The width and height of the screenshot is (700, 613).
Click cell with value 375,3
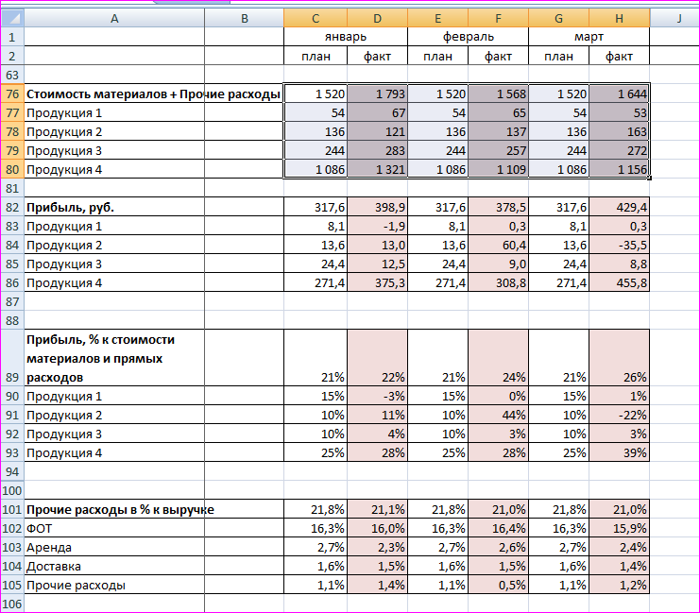377,282
